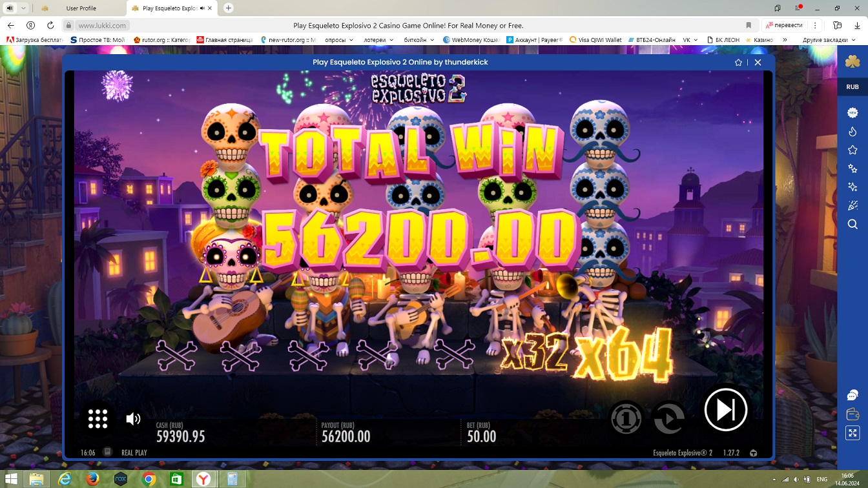The image size is (868, 488).
Task: Click the Thunderkick logo in game footer
Action: (x=753, y=453)
